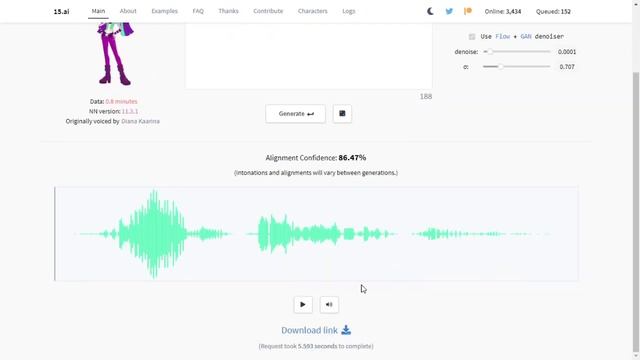Open the FAQ page
This screenshot has width=640, height=360.
[198, 11]
